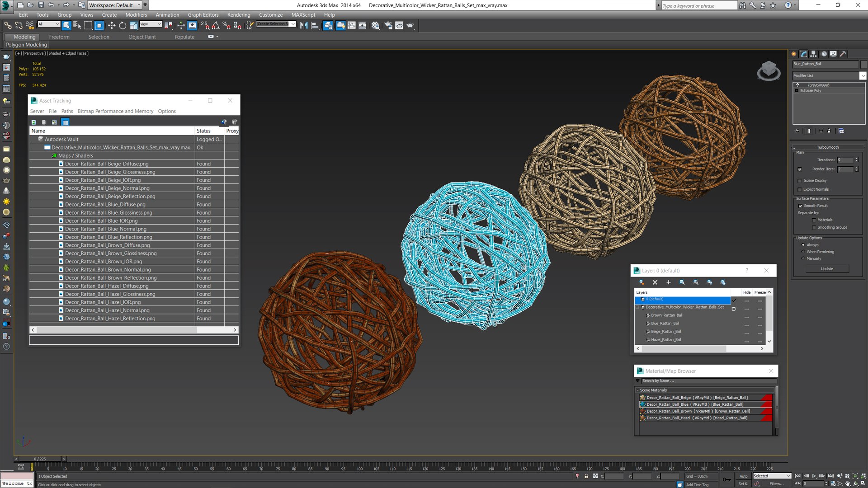Open the Rendering menu

click(x=239, y=15)
